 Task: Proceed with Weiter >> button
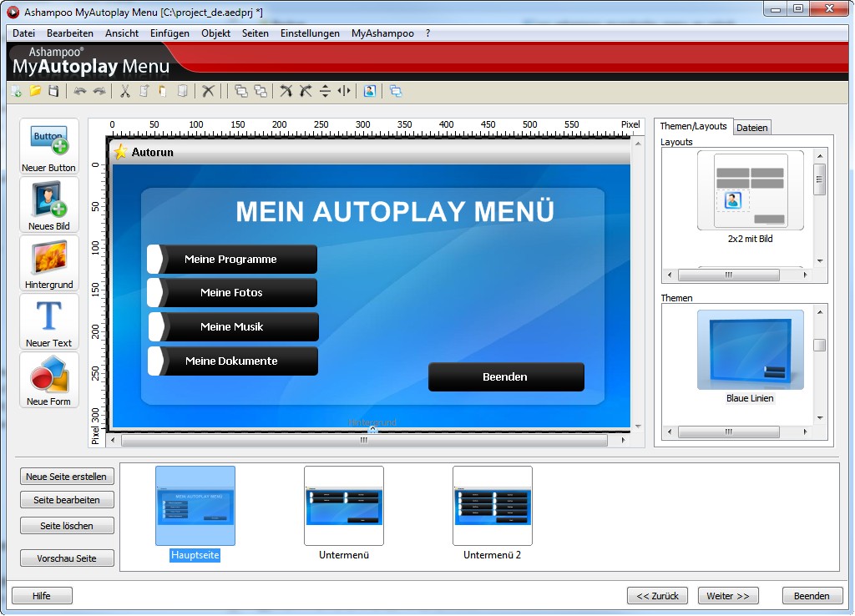728,596
